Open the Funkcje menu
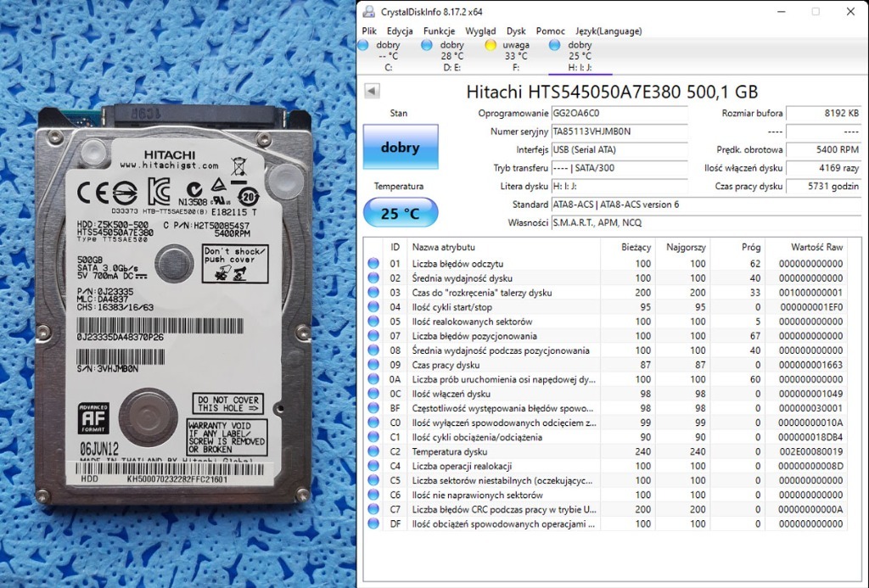869x588 pixels. (439, 31)
